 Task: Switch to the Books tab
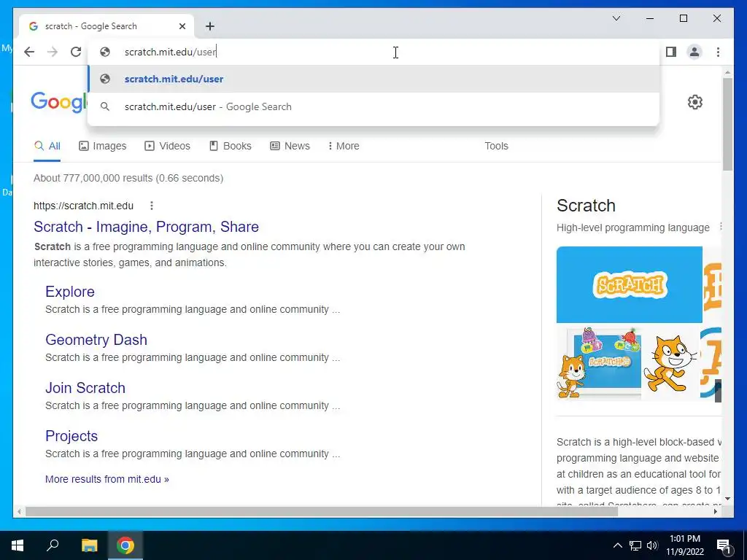pos(230,146)
